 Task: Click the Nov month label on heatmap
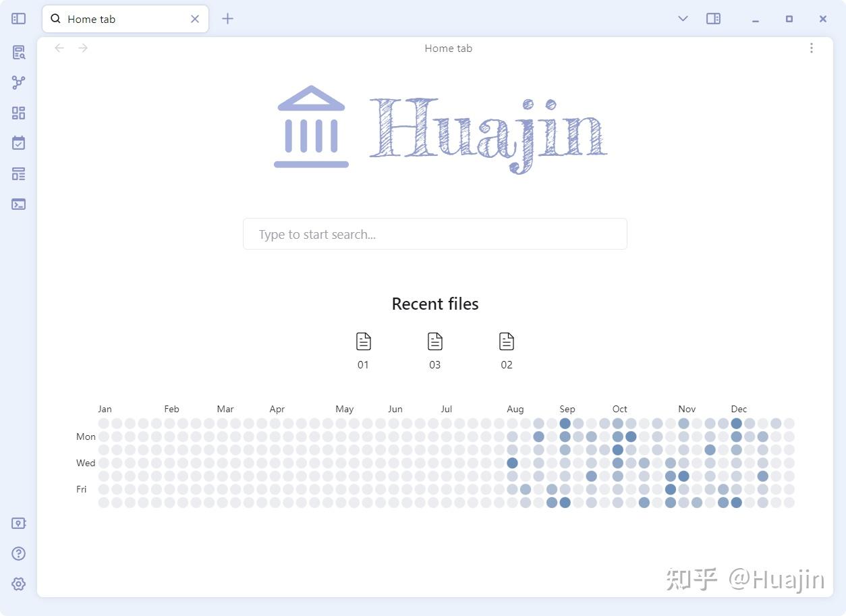tap(687, 409)
